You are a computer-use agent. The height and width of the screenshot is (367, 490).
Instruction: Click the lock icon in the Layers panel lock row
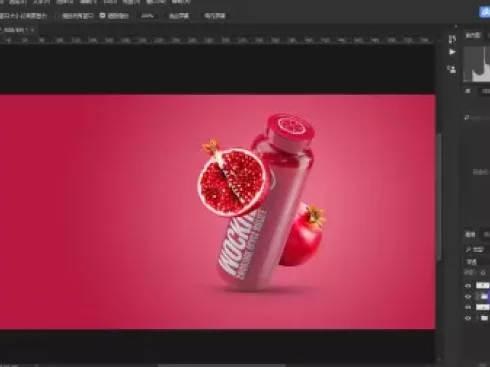click(x=483, y=273)
